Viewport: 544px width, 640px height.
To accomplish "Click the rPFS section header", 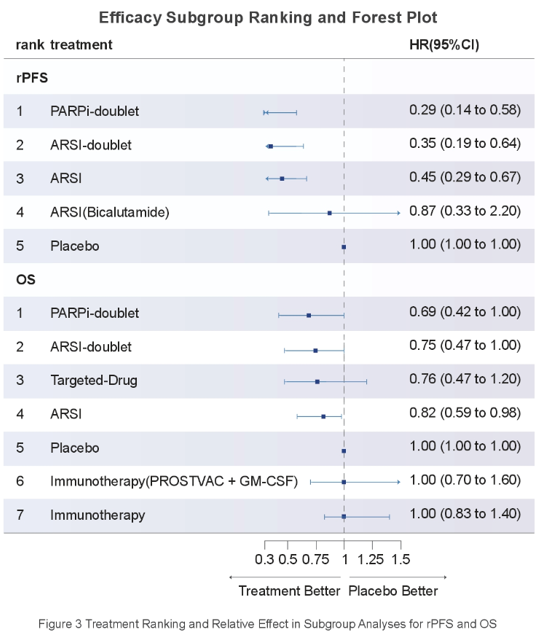I will [x=32, y=78].
